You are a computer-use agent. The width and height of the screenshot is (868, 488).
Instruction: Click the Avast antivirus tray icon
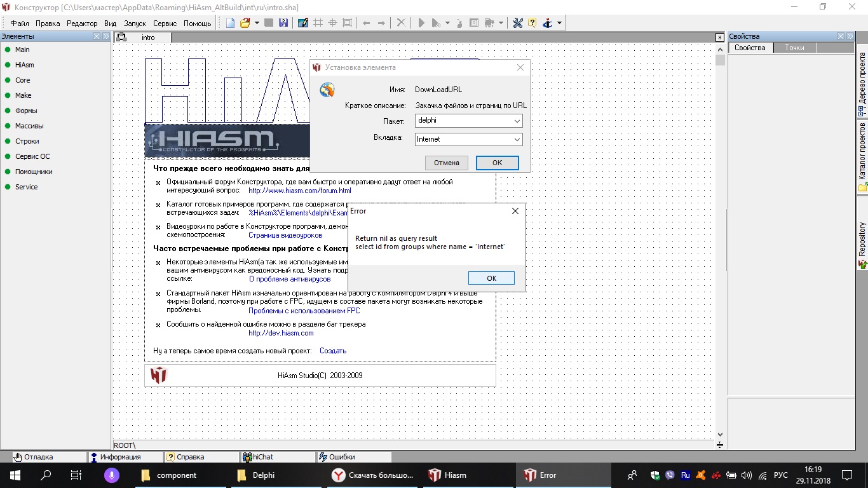(701, 475)
